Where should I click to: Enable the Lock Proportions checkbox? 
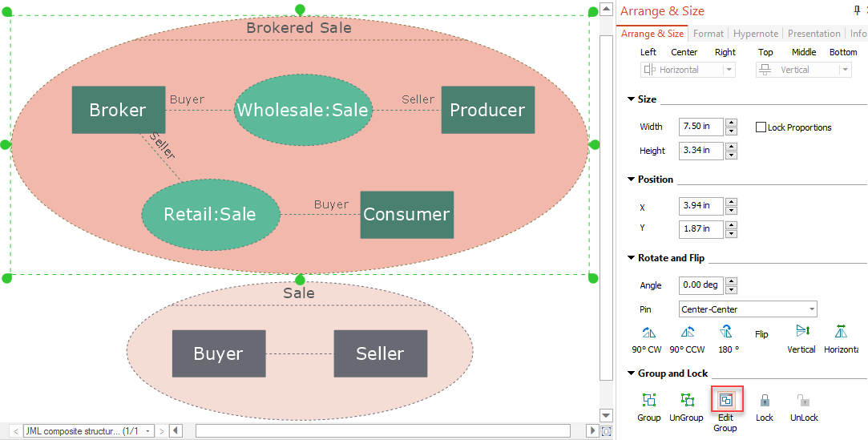[761, 127]
